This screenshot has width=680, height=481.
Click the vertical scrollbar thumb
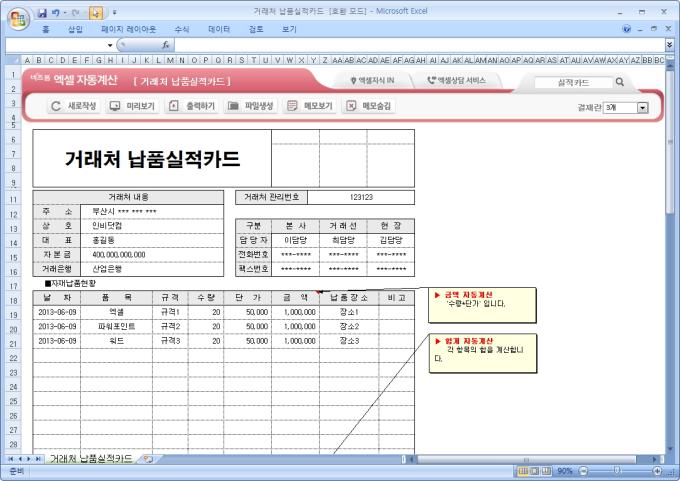pos(670,142)
